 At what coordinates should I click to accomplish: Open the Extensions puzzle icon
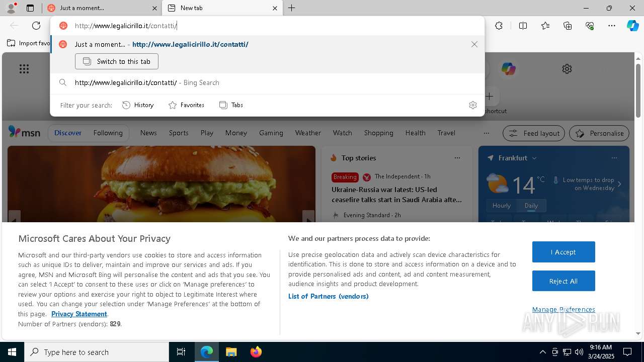(x=499, y=26)
